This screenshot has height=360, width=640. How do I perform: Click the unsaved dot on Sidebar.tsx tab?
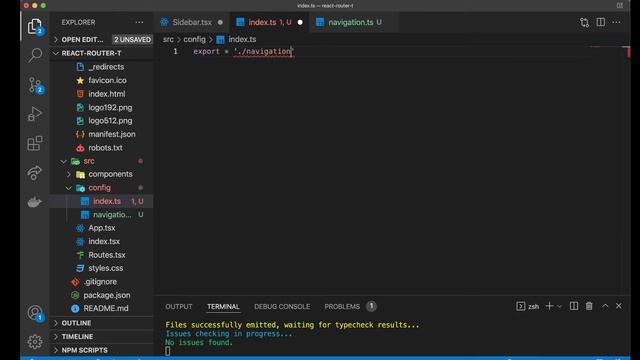coord(220,22)
